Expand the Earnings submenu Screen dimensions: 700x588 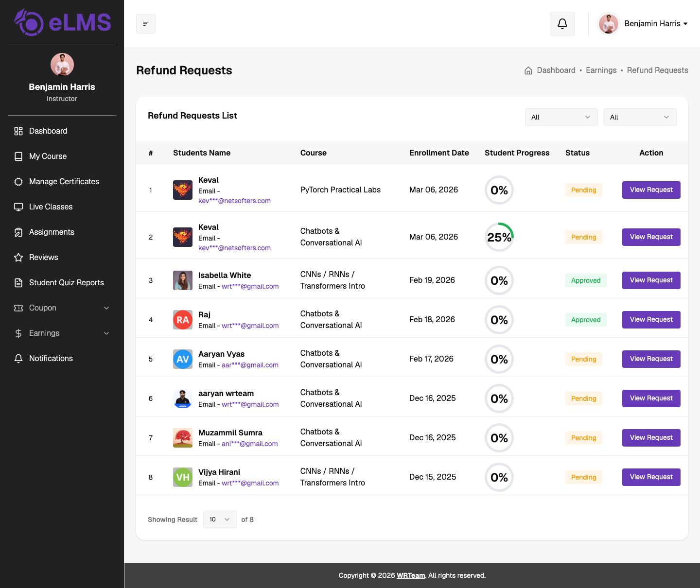click(x=62, y=333)
